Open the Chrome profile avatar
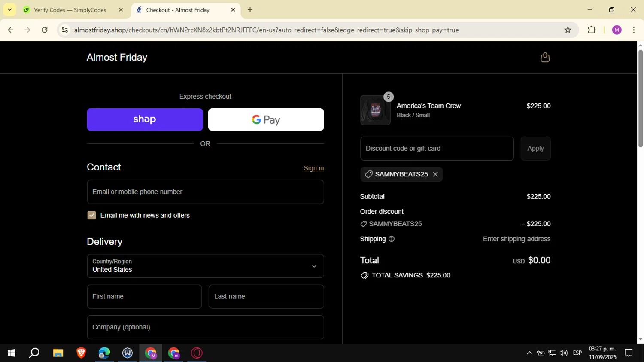Image resolution: width=644 pixels, height=362 pixels. (617, 30)
